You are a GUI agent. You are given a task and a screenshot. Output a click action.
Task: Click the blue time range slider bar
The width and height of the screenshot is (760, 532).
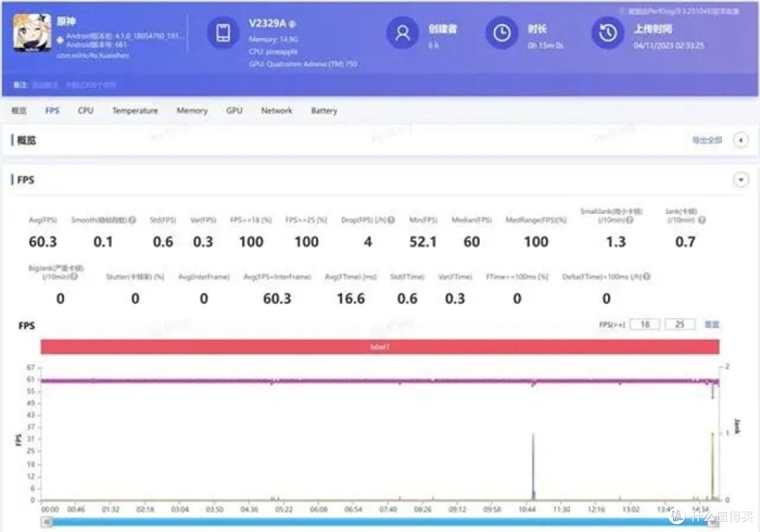click(x=380, y=522)
